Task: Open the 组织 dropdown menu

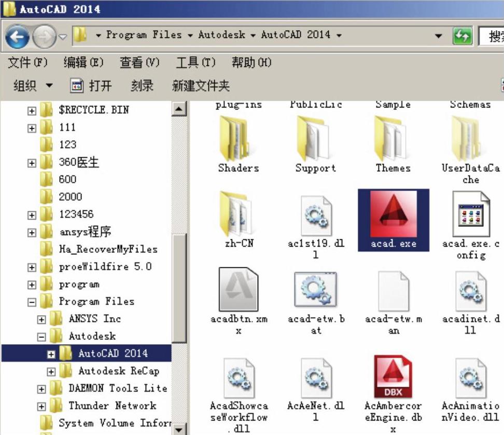Action: click(33, 86)
